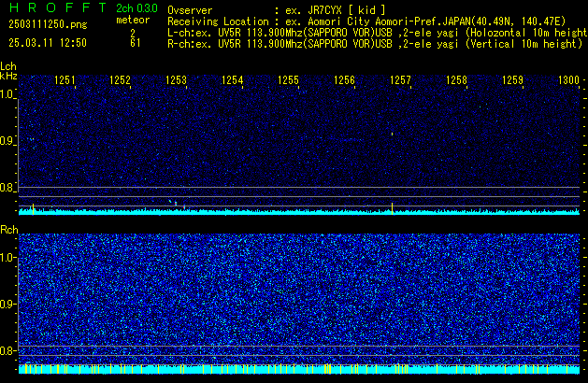Click the 'meteor' count heading

pyautogui.click(x=133, y=20)
